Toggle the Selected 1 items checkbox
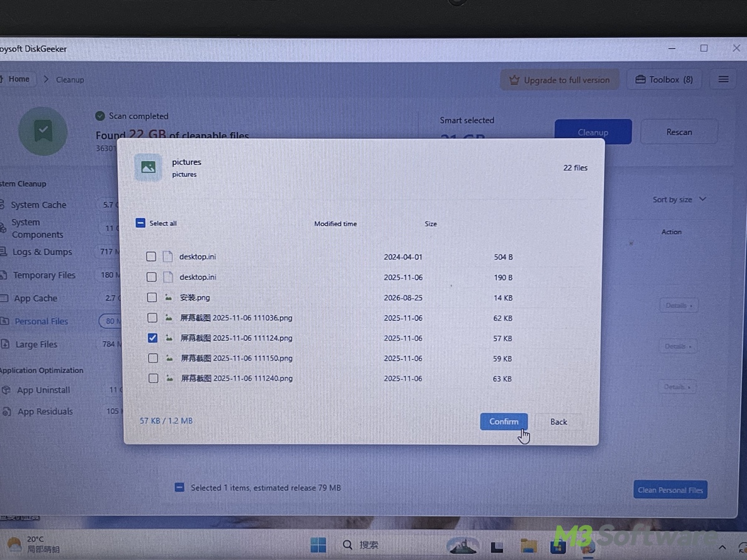 coord(179,487)
